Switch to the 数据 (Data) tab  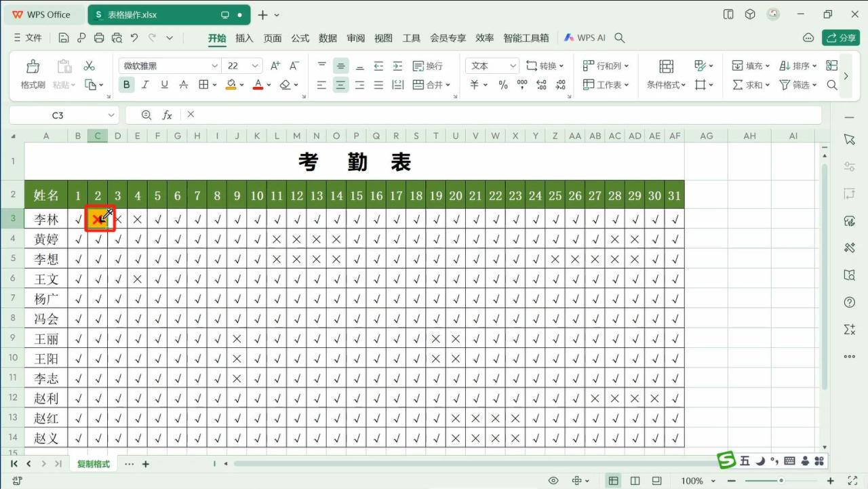(328, 38)
